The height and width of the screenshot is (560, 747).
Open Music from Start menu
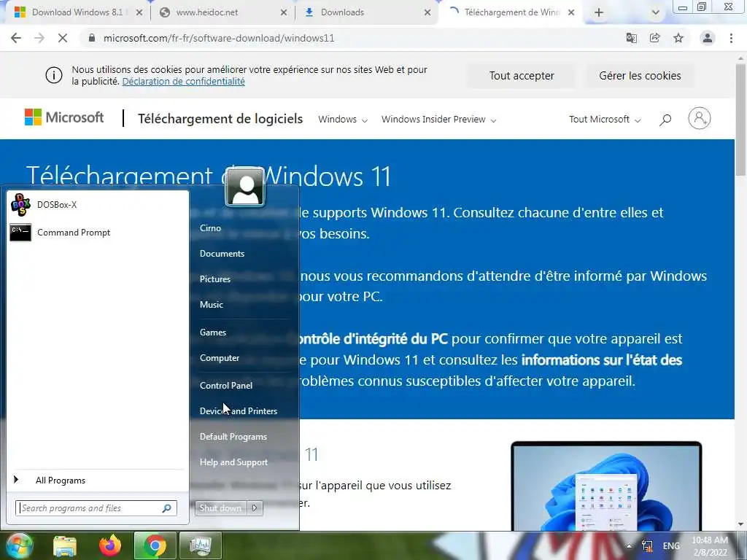pyautogui.click(x=211, y=305)
